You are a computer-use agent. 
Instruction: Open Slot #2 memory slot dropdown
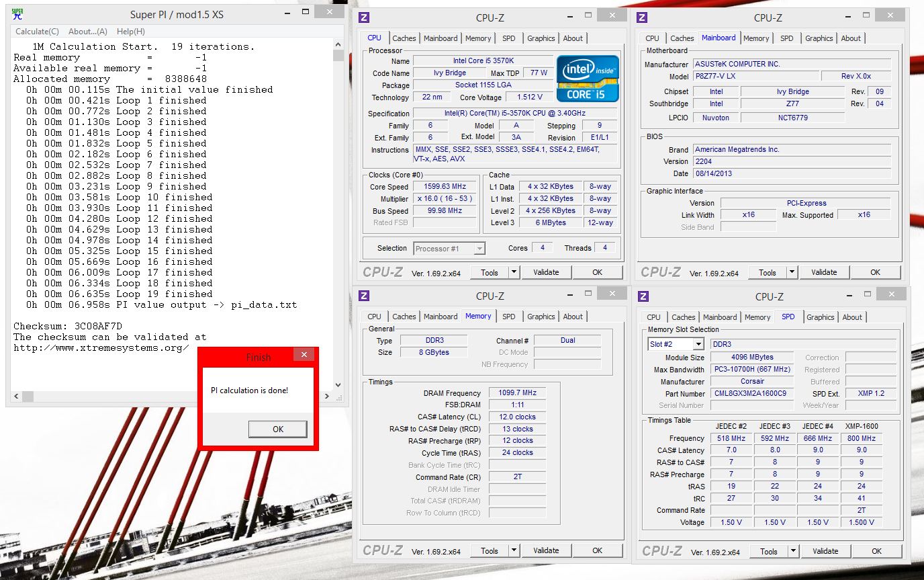coord(676,344)
